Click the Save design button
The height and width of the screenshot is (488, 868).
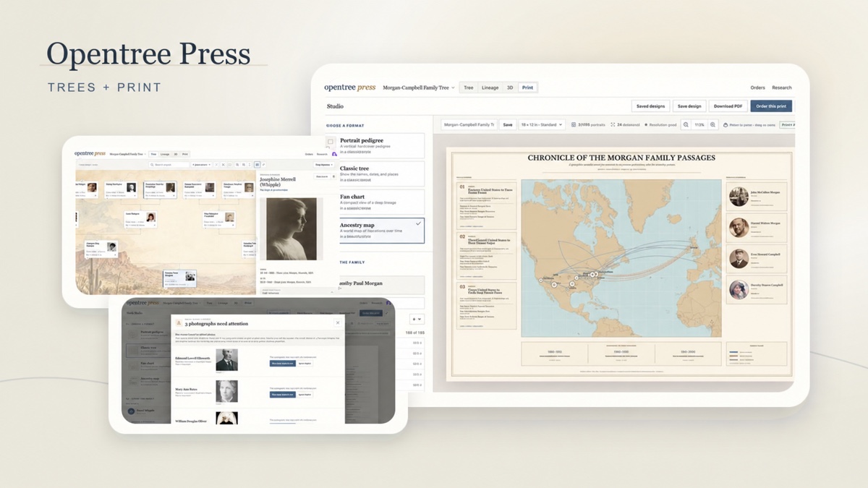click(689, 106)
